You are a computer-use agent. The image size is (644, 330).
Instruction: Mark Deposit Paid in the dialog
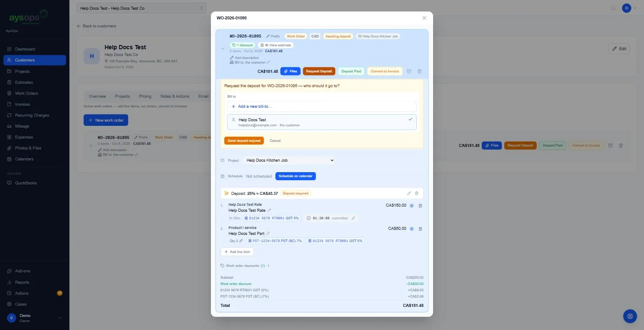point(351,72)
